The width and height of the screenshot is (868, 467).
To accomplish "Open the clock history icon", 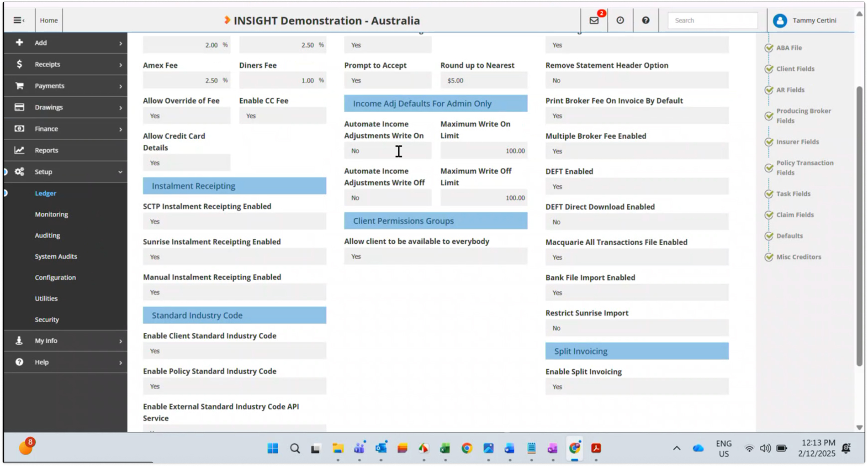I will (x=620, y=20).
